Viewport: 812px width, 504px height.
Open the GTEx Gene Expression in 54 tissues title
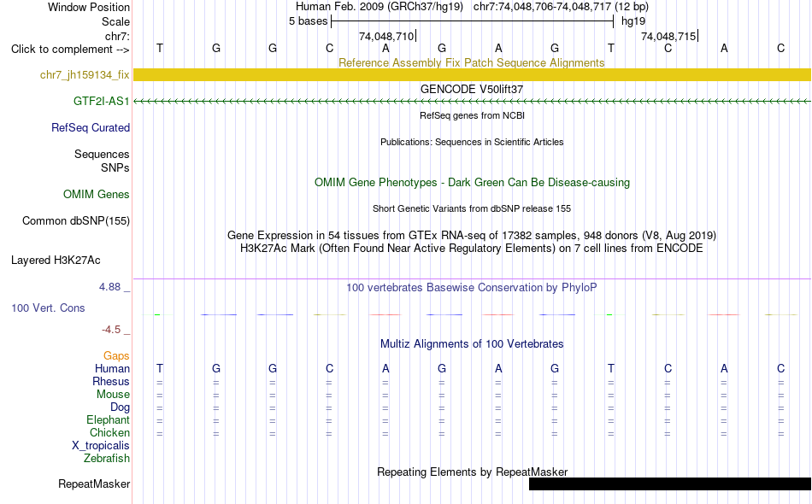coord(472,236)
